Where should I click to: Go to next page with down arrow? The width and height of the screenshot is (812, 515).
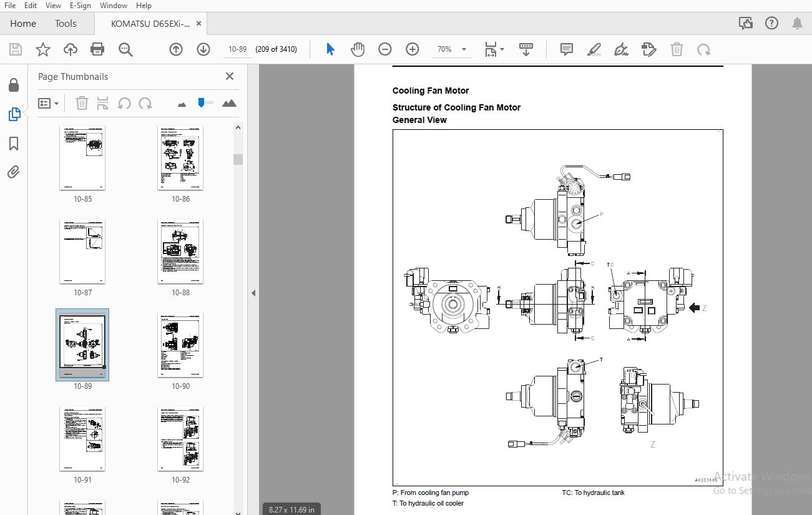(203, 49)
